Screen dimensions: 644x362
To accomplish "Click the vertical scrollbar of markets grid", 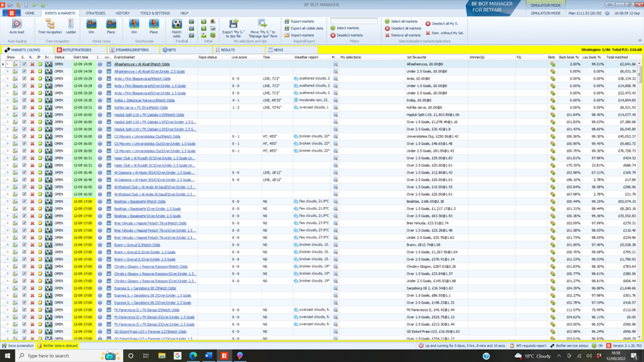I will pyautogui.click(x=639, y=201).
